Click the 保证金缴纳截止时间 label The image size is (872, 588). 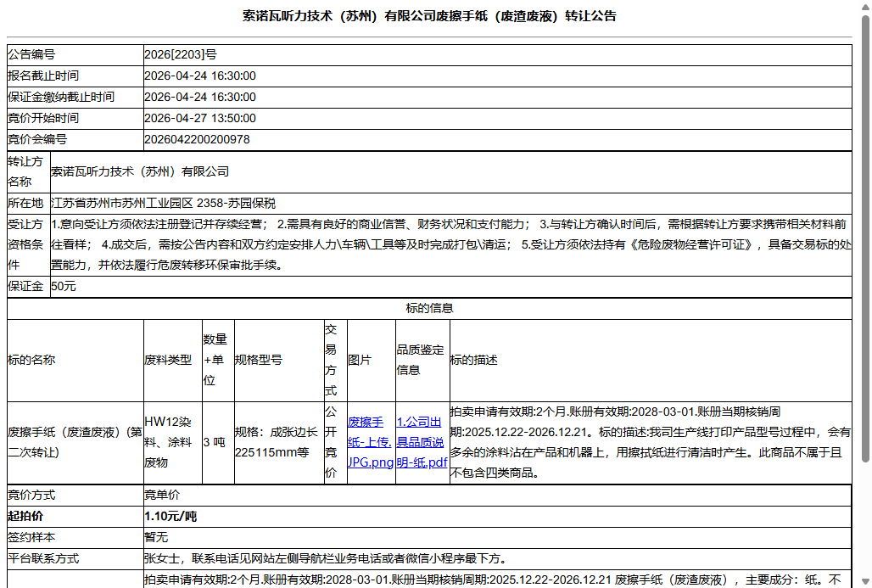click(x=61, y=97)
